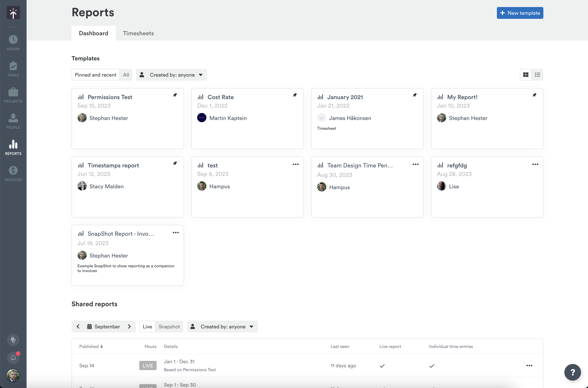Toggle shared reports to Snapshot view
The image size is (588, 388).
[169, 326]
